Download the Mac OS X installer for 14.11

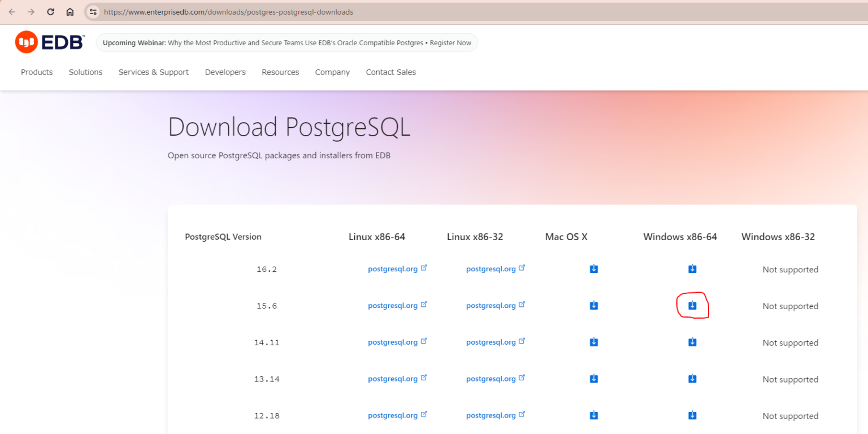593,342
